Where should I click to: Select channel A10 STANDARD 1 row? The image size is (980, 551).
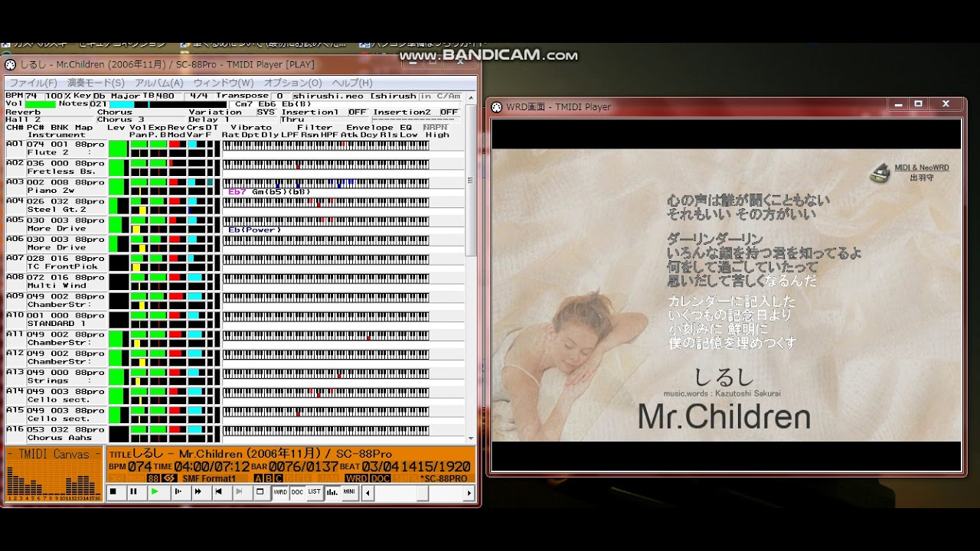click(x=55, y=319)
